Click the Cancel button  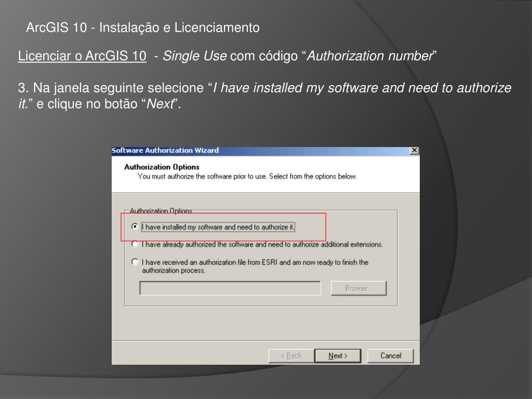coord(391,355)
